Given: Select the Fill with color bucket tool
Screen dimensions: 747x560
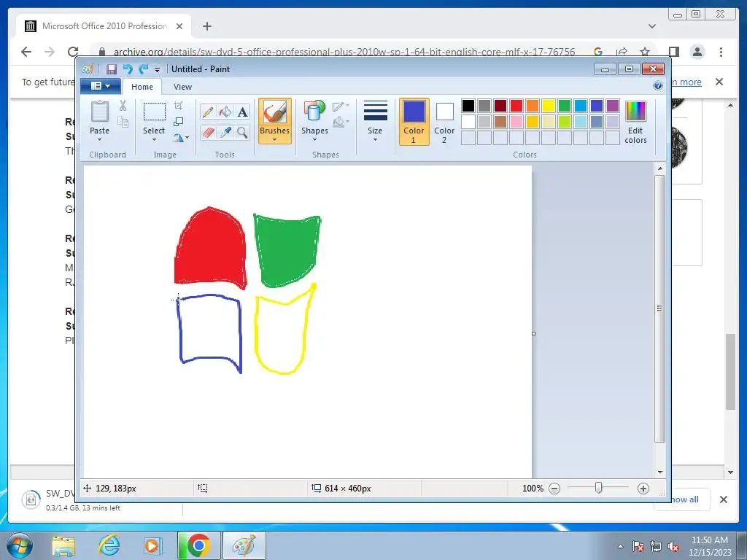Looking at the screenshot, I should tap(225, 112).
